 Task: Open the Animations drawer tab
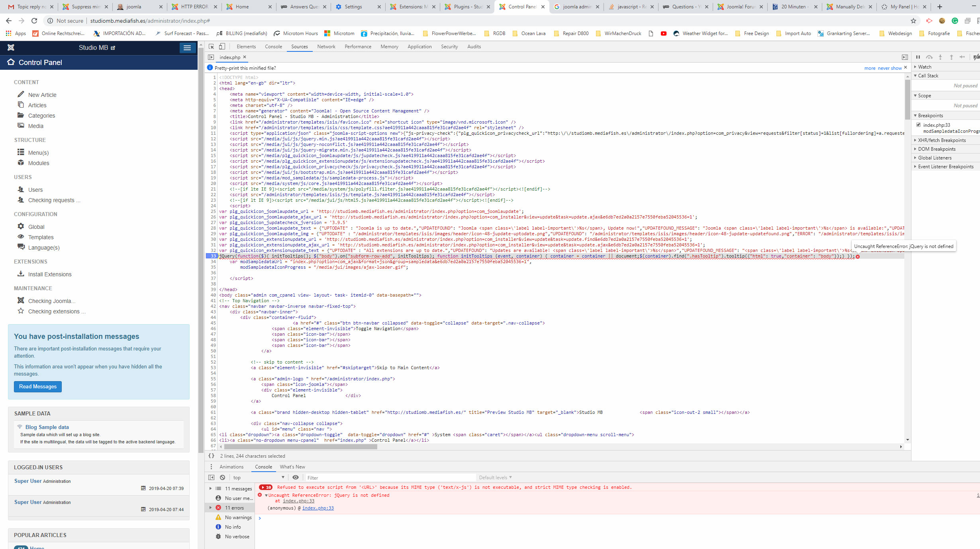tap(231, 467)
